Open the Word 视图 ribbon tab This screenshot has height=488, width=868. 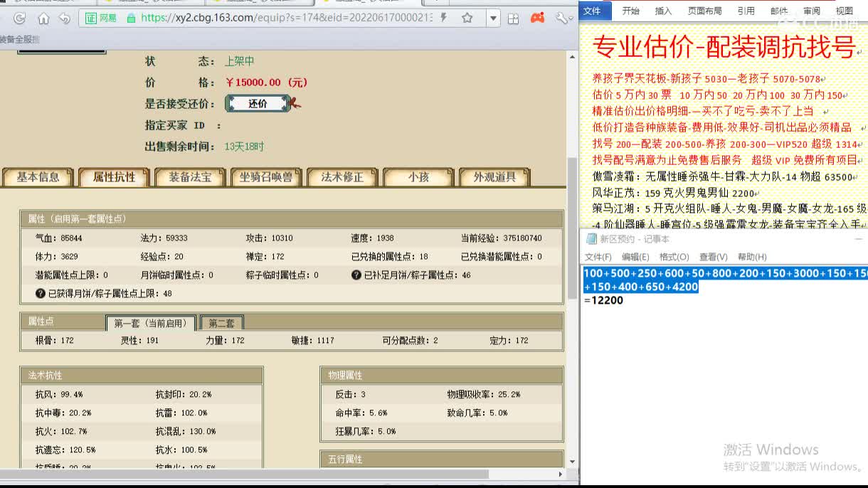click(x=845, y=11)
